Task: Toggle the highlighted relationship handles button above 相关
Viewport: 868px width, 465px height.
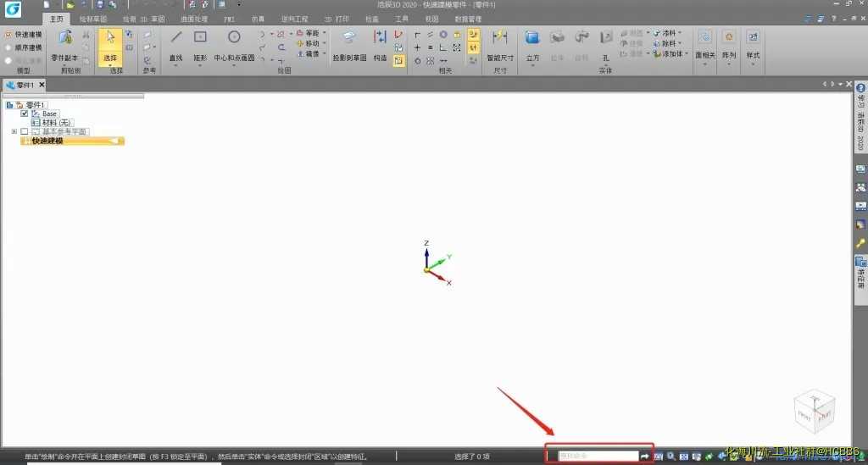Action: pos(473,34)
